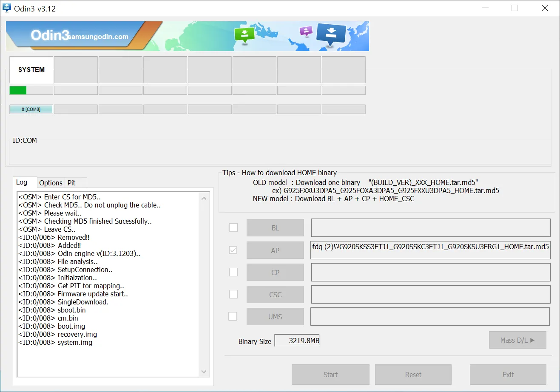This screenshot has width=560, height=392.
Task: Click the UMS file button
Action: click(275, 317)
